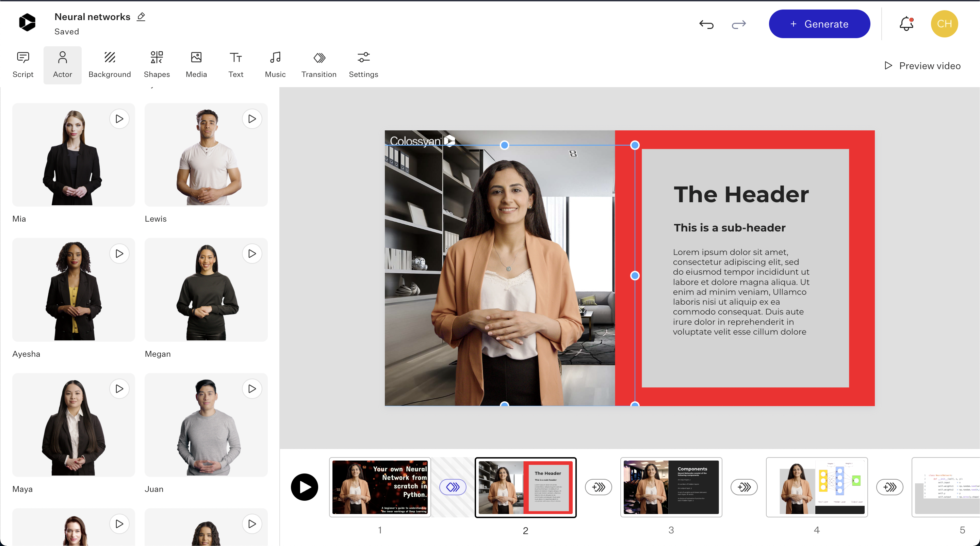Click Generate button to create video
The width and height of the screenshot is (980, 546).
pos(819,24)
